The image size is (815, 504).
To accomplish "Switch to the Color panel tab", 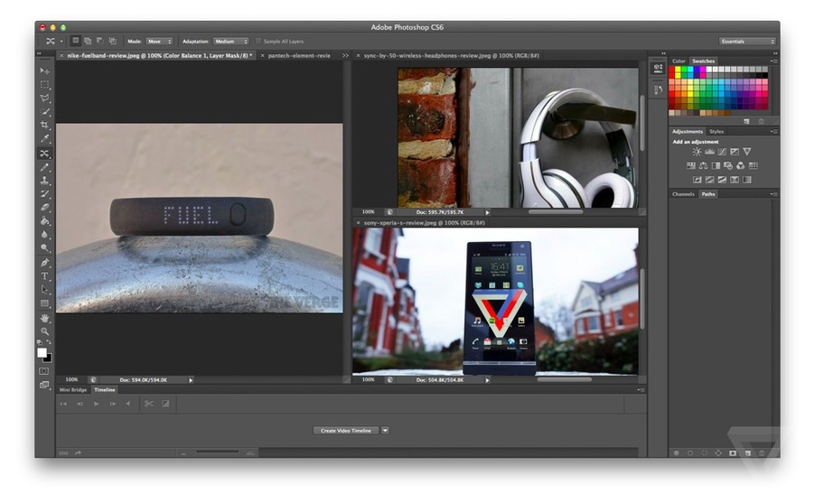I will pyautogui.click(x=679, y=61).
